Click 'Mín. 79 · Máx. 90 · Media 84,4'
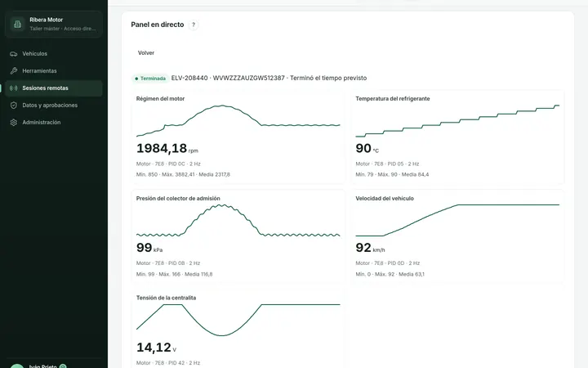This screenshot has height=368, width=588. pos(392,175)
